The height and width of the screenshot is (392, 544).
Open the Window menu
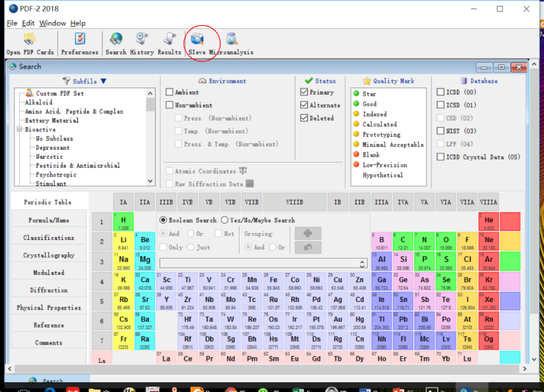click(x=52, y=23)
